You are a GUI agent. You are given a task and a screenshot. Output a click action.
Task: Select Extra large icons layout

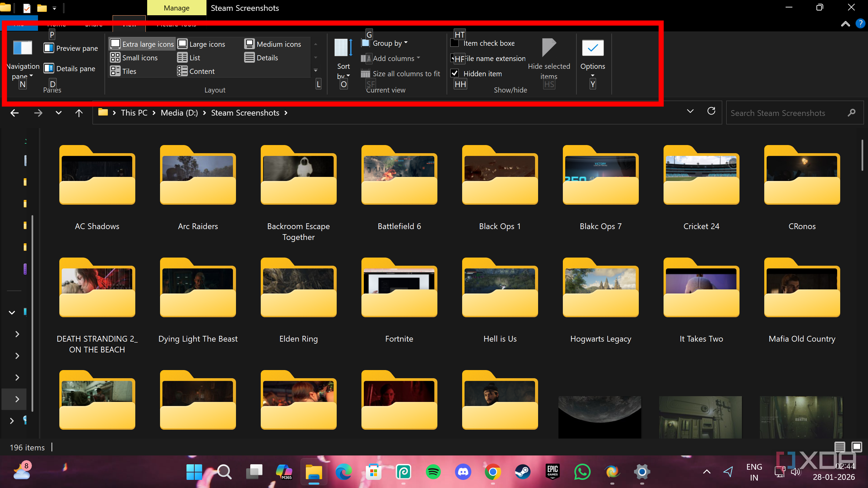(x=142, y=44)
